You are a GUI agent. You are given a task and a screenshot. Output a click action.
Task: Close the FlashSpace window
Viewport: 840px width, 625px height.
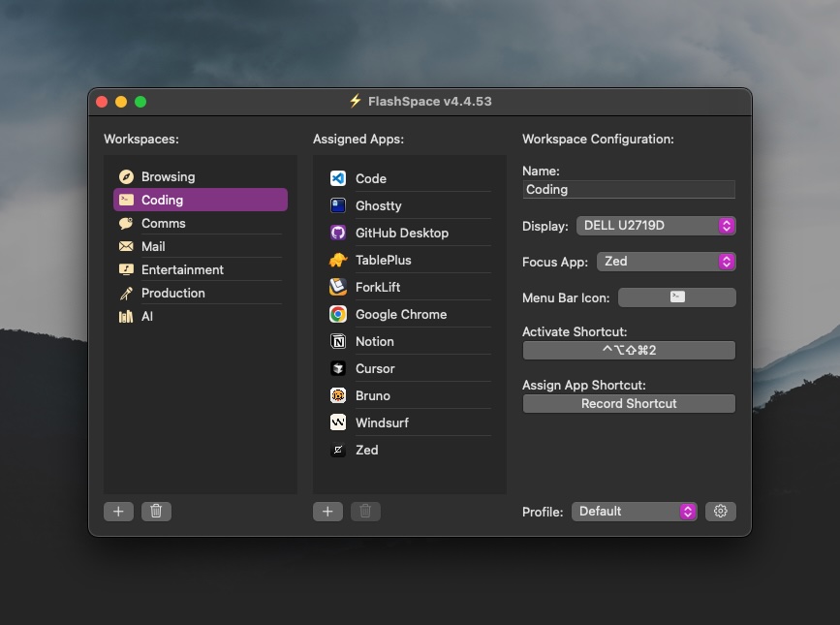point(102,102)
